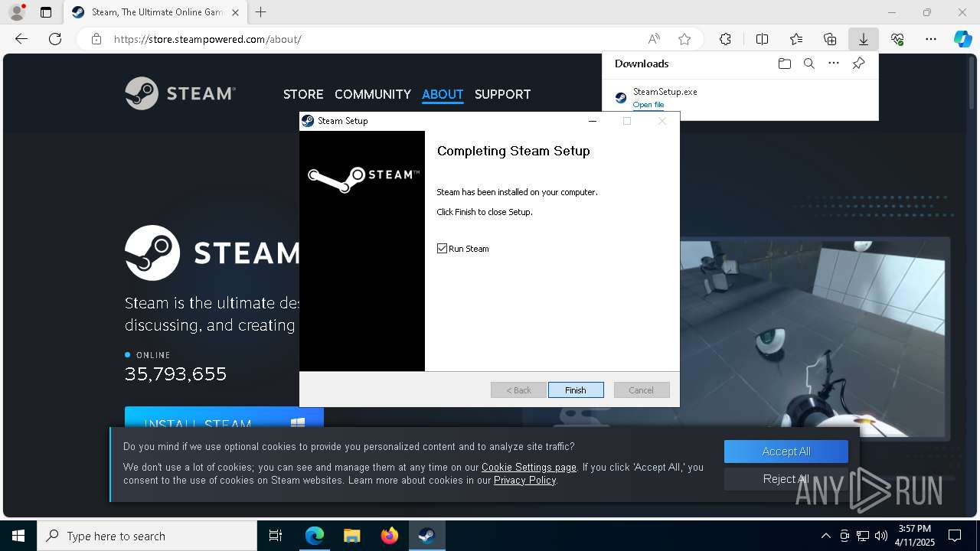Open Edge profile avatar icon
The image size is (980, 551).
(x=16, y=12)
